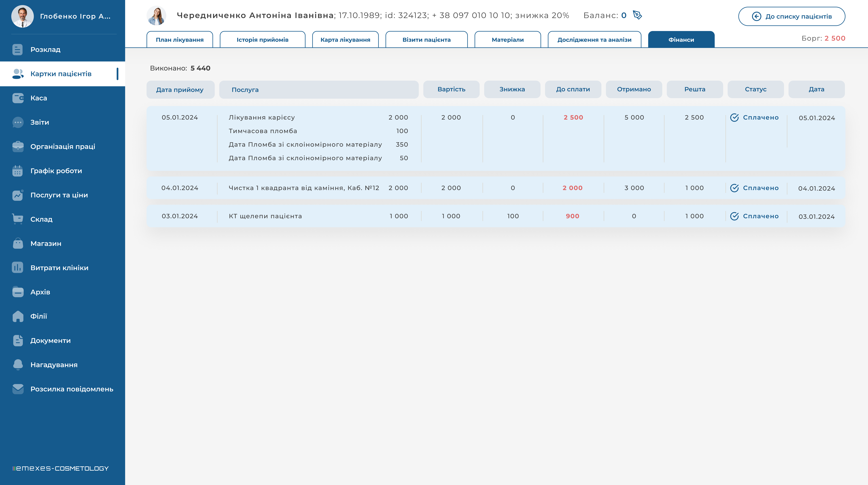Image resolution: width=868 pixels, height=485 pixels.
Task: Click the Розсилка повідомлень envelope icon
Action: click(18, 389)
